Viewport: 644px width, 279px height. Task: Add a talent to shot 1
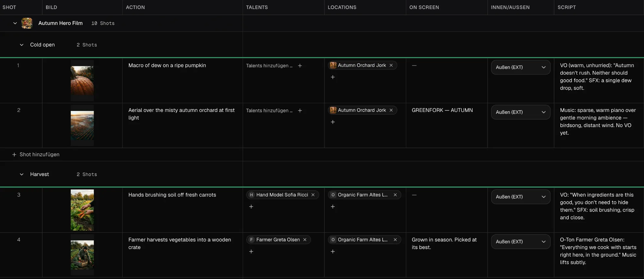(x=300, y=66)
